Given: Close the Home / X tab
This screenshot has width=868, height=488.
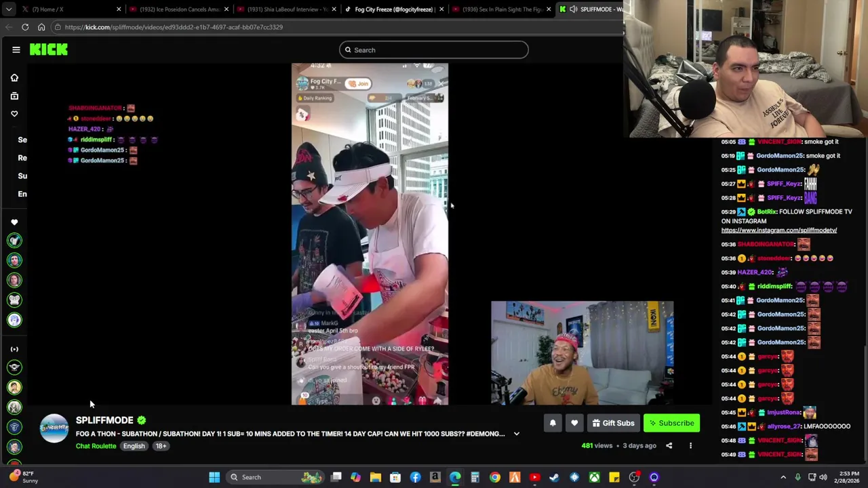Looking at the screenshot, I should (119, 9).
